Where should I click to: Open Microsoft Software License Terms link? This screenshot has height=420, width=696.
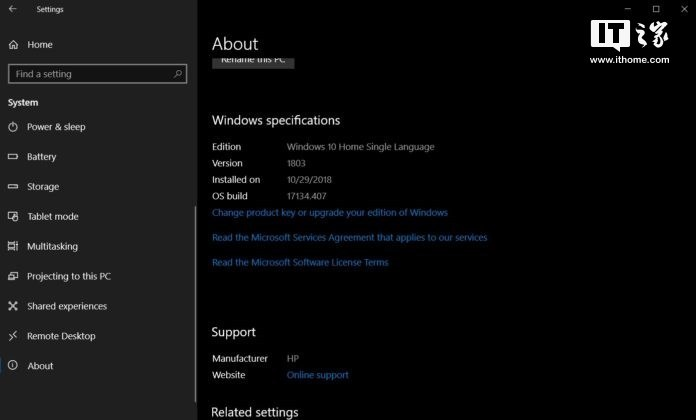pos(300,262)
